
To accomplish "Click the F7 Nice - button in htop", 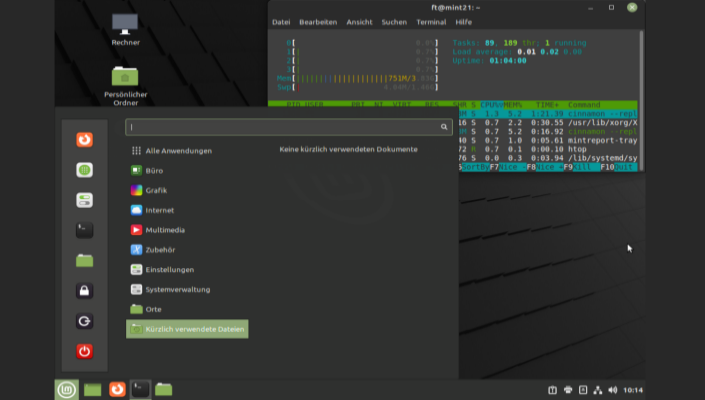I will (x=508, y=167).
